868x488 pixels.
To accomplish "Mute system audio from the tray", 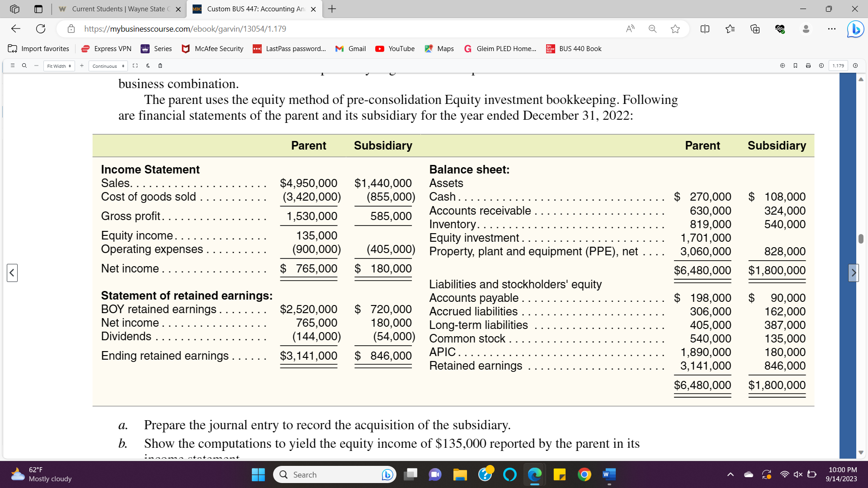I will (x=797, y=474).
